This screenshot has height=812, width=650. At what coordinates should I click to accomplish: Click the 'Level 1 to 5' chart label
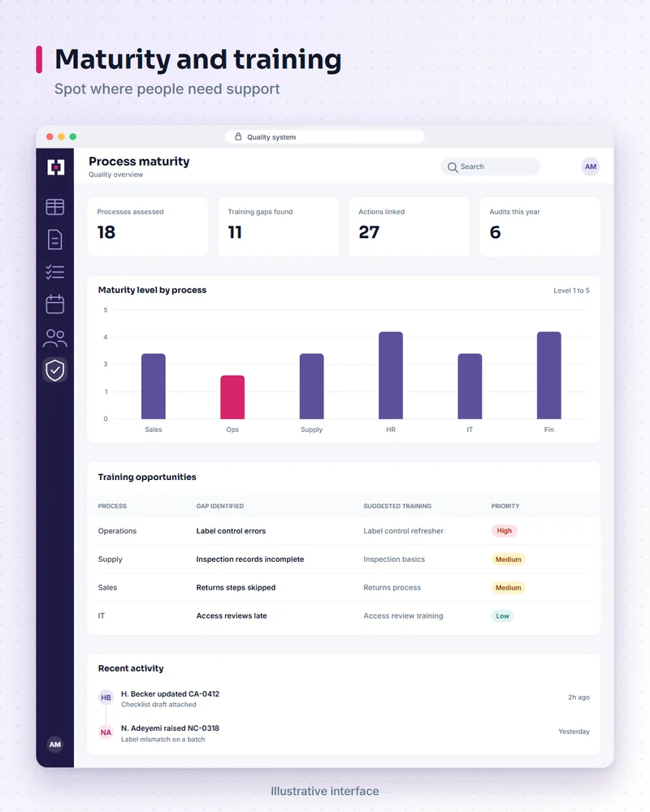571,291
